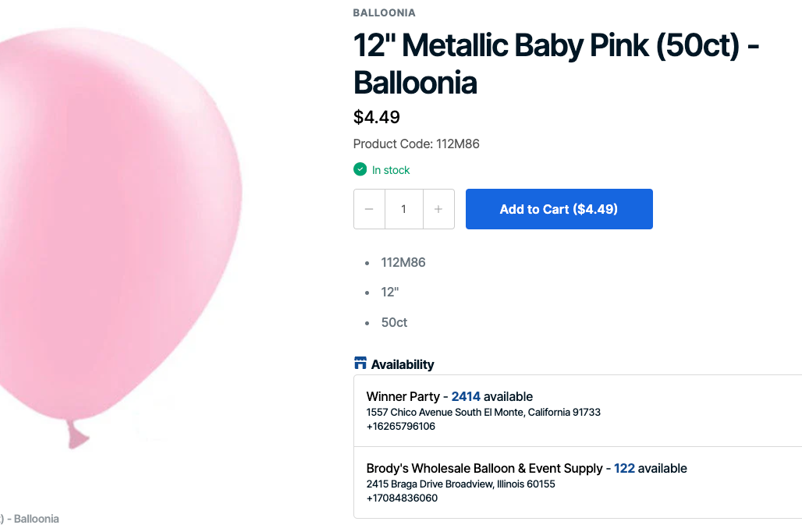Click the 122 available count
802x532 pixels.
(x=624, y=468)
